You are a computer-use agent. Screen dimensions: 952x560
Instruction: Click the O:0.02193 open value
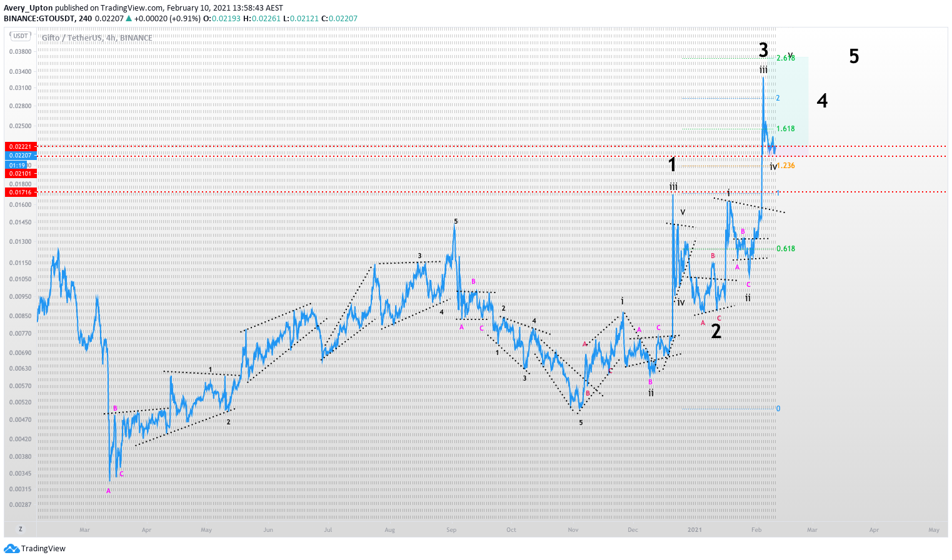[222, 19]
